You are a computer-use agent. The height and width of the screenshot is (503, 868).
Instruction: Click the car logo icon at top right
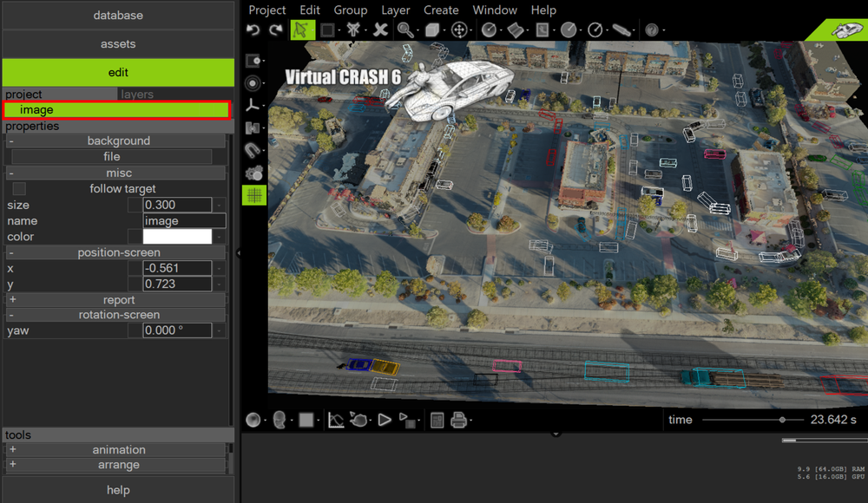click(x=845, y=29)
